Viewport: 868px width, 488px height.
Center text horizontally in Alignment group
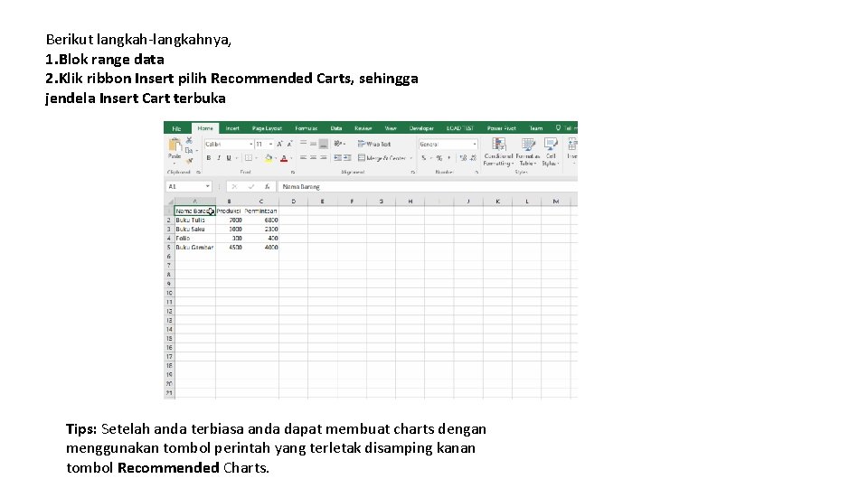point(314,157)
